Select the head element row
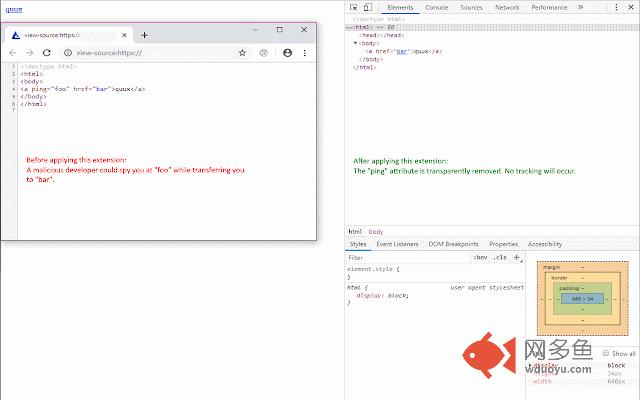This screenshot has width=640, height=400. click(x=382, y=35)
